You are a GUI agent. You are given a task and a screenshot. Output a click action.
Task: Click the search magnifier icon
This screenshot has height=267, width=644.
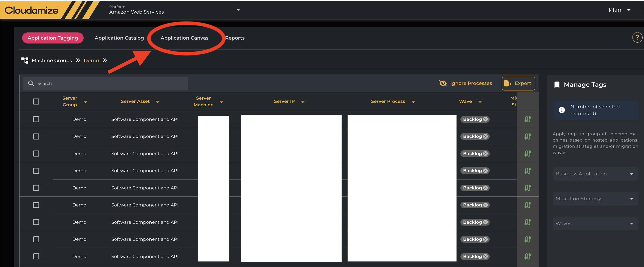(x=31, y=83)
